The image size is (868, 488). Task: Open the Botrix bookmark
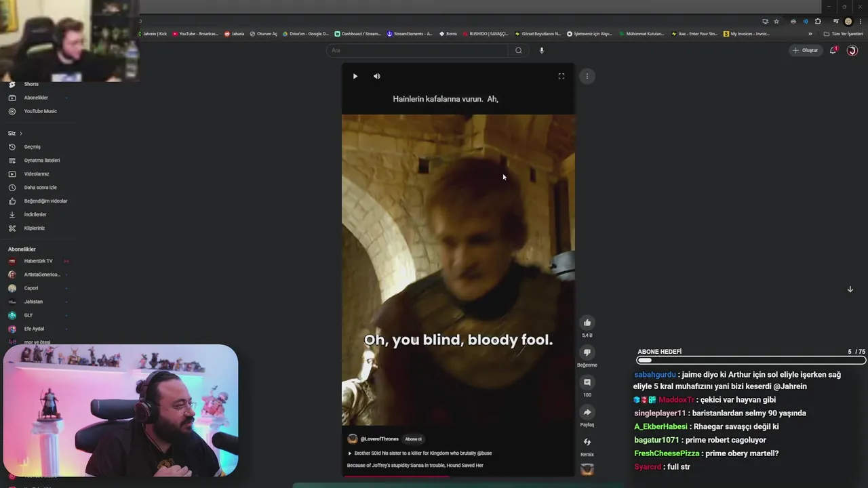[x=448, y=34]
